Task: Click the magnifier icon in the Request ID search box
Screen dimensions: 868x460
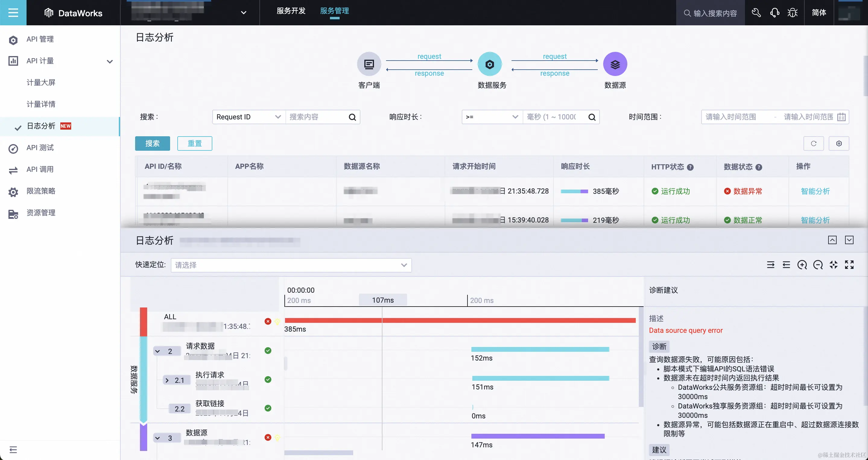Action: (x=352, y=117)
